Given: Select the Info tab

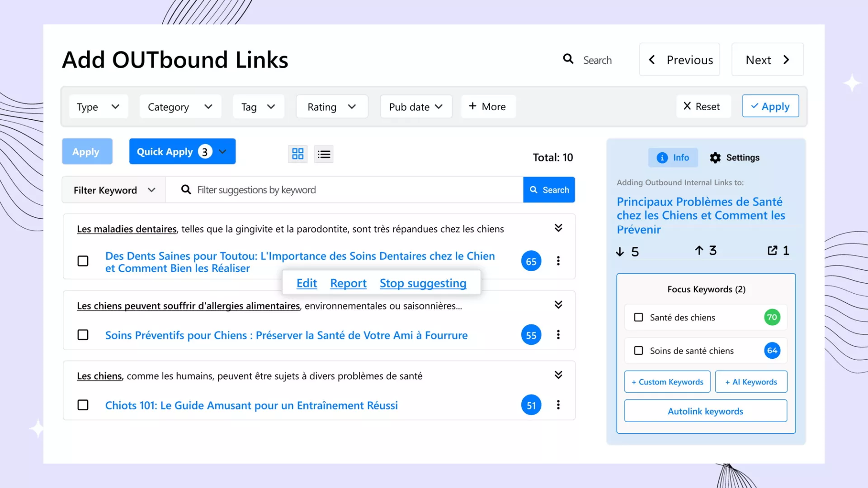Looking at the screenshot, I should 673,158.
